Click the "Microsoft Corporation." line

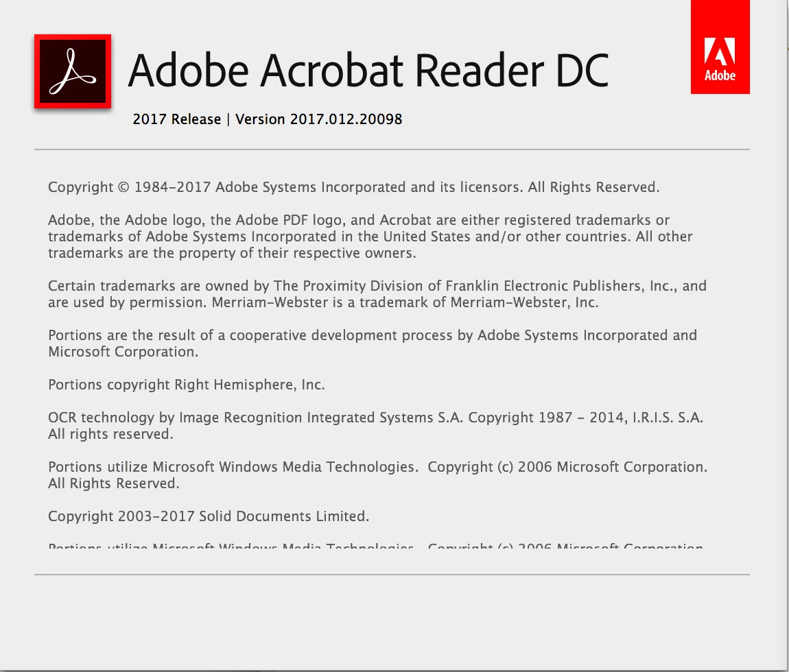click(x=123, y=352)
